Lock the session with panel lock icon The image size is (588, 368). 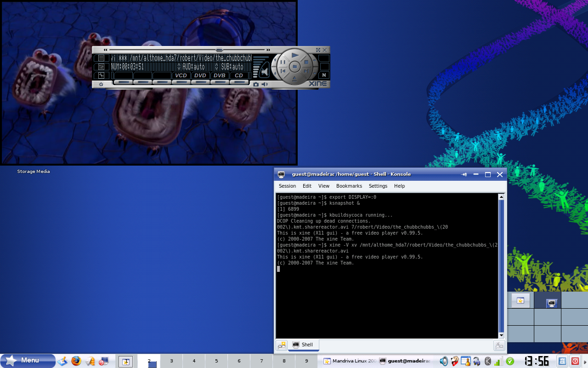(562, 361)
